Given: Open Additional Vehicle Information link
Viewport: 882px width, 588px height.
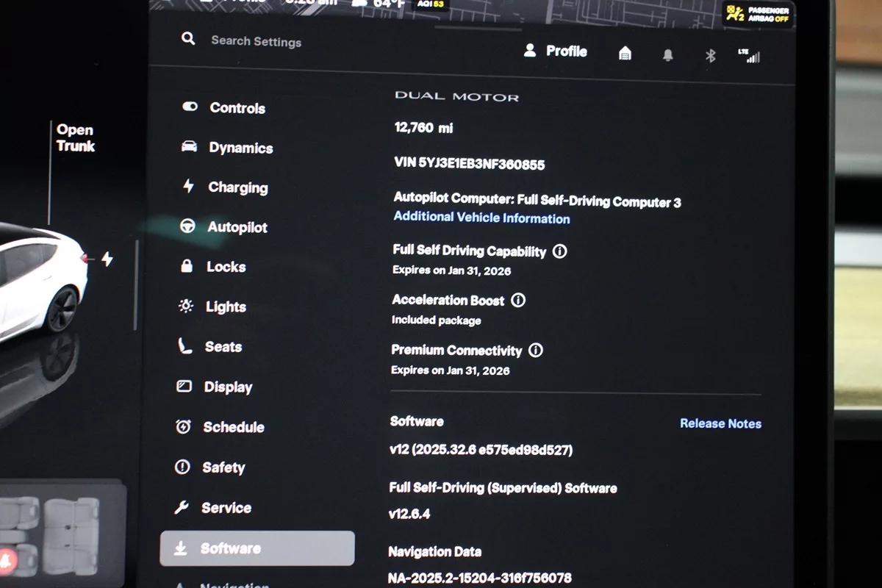Looking at the screenshot, I should click(x=481, y=218).
